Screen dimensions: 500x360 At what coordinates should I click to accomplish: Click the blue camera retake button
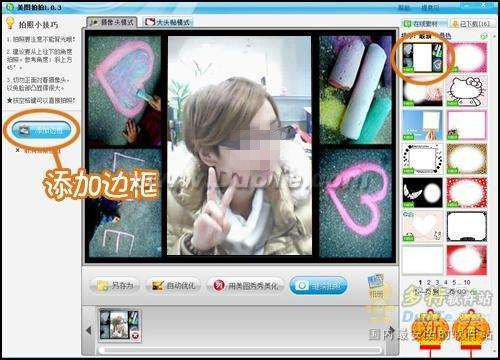click(318, 285)
